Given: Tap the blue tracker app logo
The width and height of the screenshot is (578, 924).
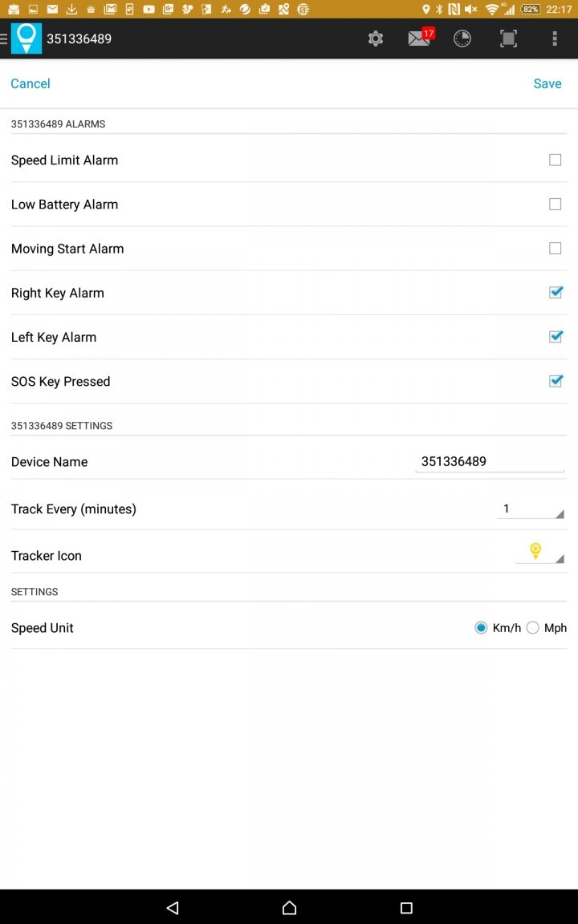Looking at the screenshot, I should 26,38.
